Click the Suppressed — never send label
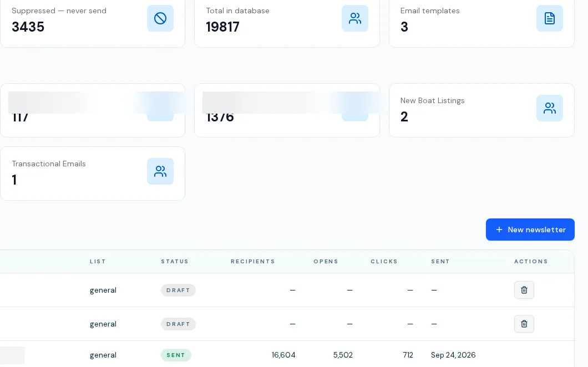The height and width of the screenshot is (367, 588). (59, 11)
